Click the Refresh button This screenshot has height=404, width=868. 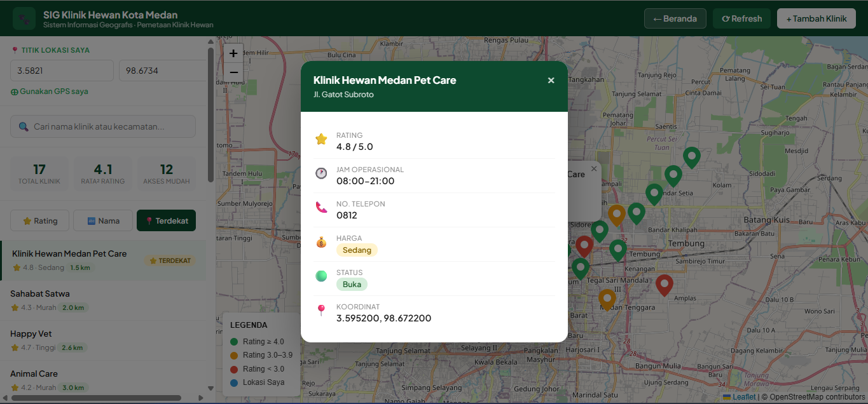(741, 18)
